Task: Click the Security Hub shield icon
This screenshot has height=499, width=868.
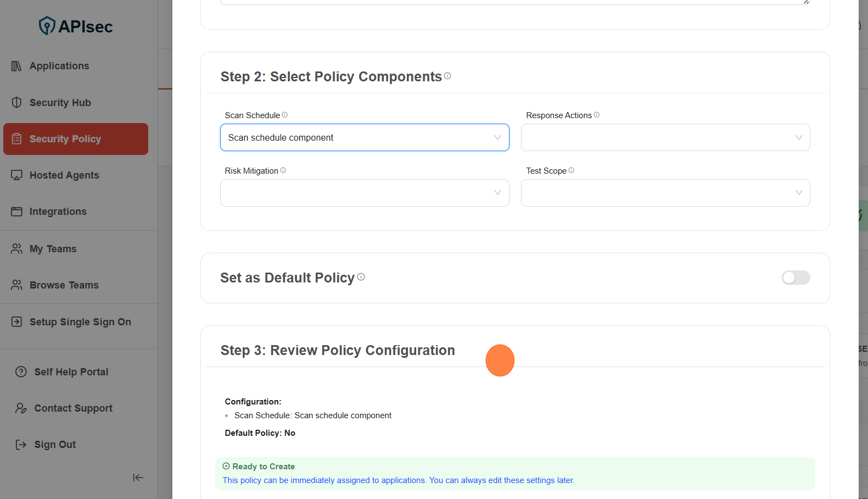Action: pyautogui.click(x=16, y=103)
